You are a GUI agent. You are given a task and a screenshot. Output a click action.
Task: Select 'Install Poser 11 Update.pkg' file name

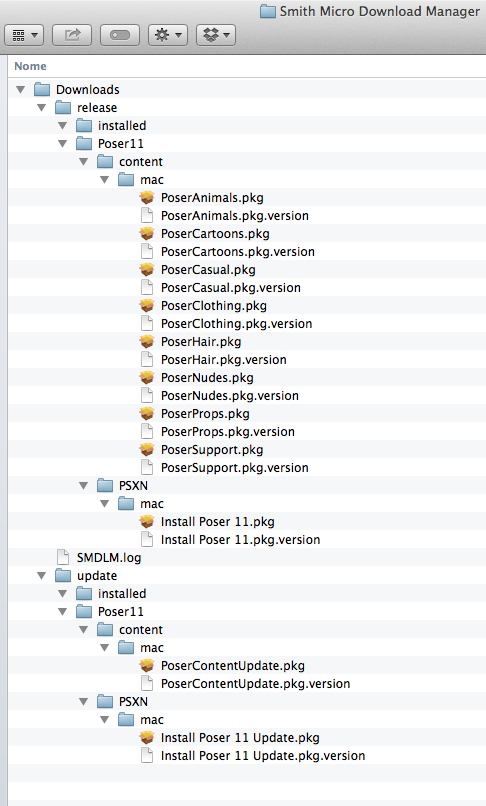click(x=240, y=738)
